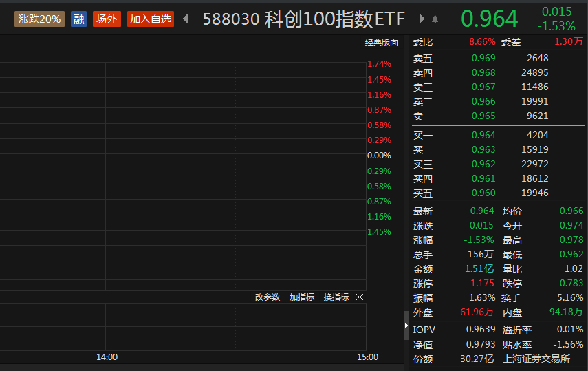Click the blue 融 margin badge
Screen dimensions: 588x371
coord(79,19)
